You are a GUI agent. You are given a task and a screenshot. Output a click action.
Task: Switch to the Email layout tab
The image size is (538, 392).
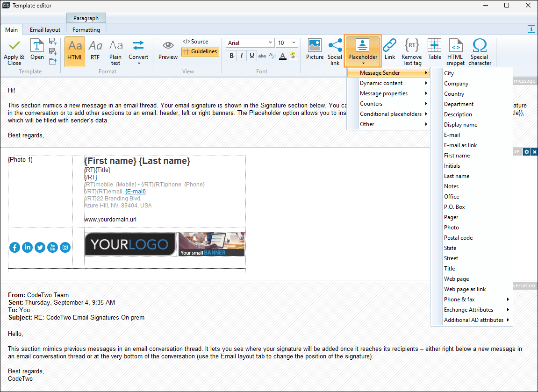45,30
